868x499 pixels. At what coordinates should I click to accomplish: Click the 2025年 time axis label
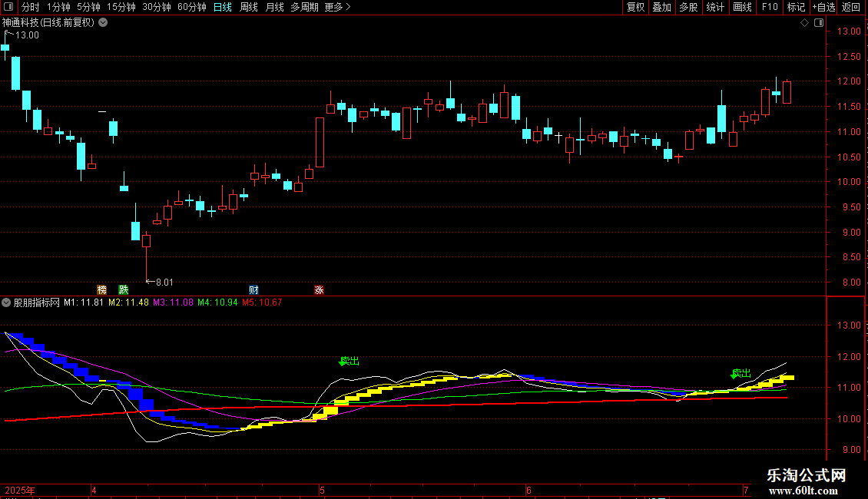pyautogui.click(x=20, y=491)
